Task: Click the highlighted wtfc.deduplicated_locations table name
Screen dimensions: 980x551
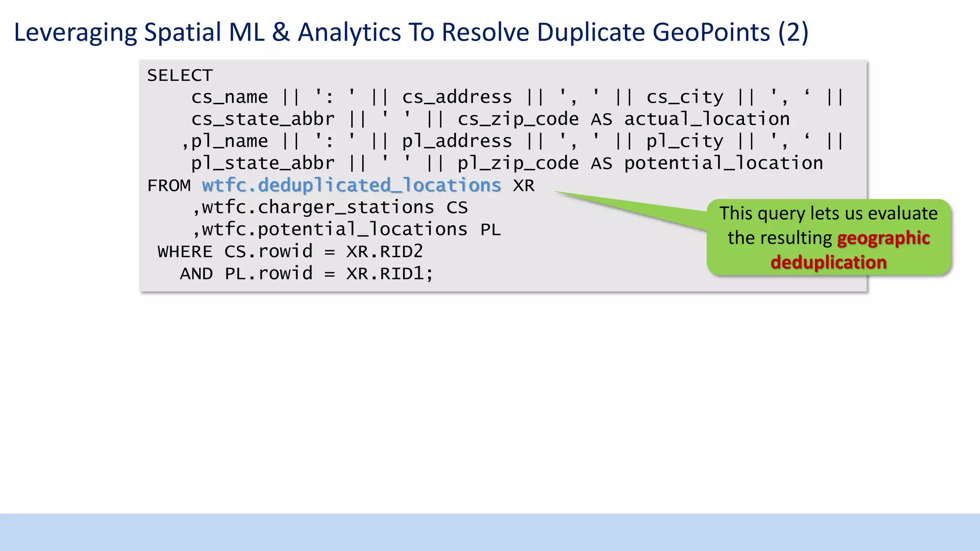Action: tap(352, 186)
